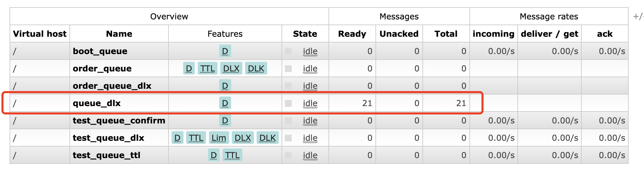Click state indicator square for test_queue_ttl
Screen dimensions: 644x170
pos(288,155)
